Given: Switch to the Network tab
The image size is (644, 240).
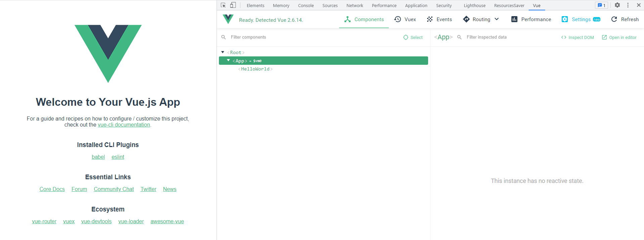Looking at the screenshot, I should [355, 5].
